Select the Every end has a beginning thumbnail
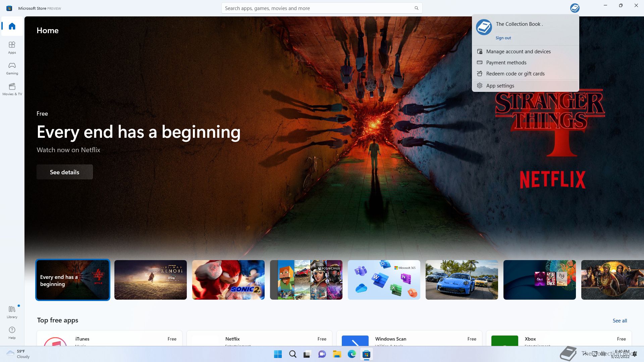This screenshot has height=362, width=644. 73,280
